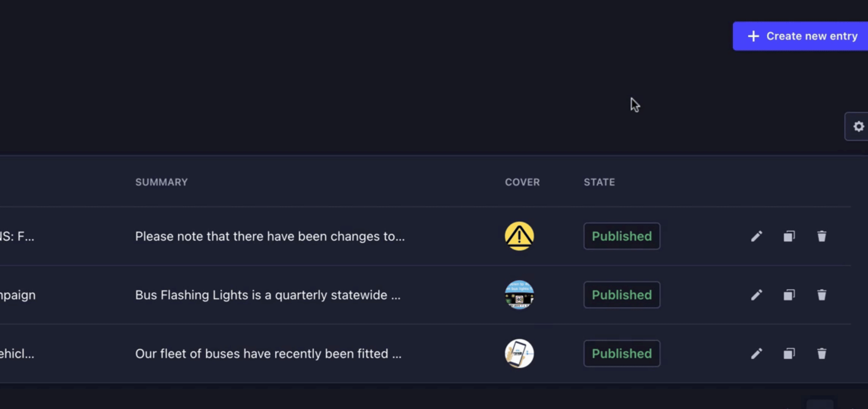Duplicate the 'Our fleet of buses' entry
Screen dimensions: 868x409
click(x=789, y=354)
